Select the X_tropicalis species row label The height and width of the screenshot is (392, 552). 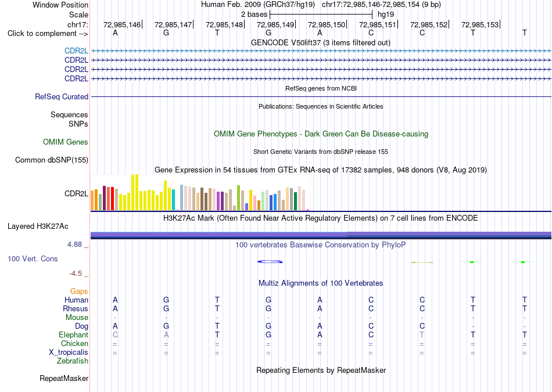(x=69, y=353)
